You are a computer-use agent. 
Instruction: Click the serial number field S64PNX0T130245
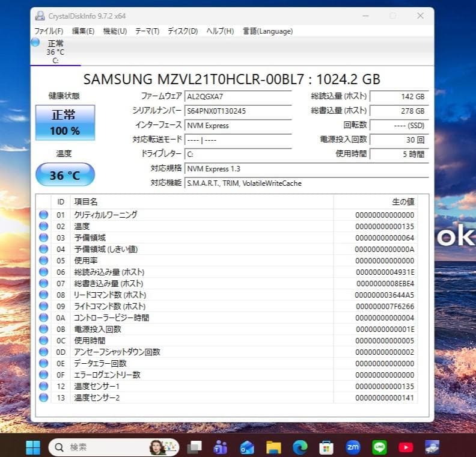pos(238,111)
